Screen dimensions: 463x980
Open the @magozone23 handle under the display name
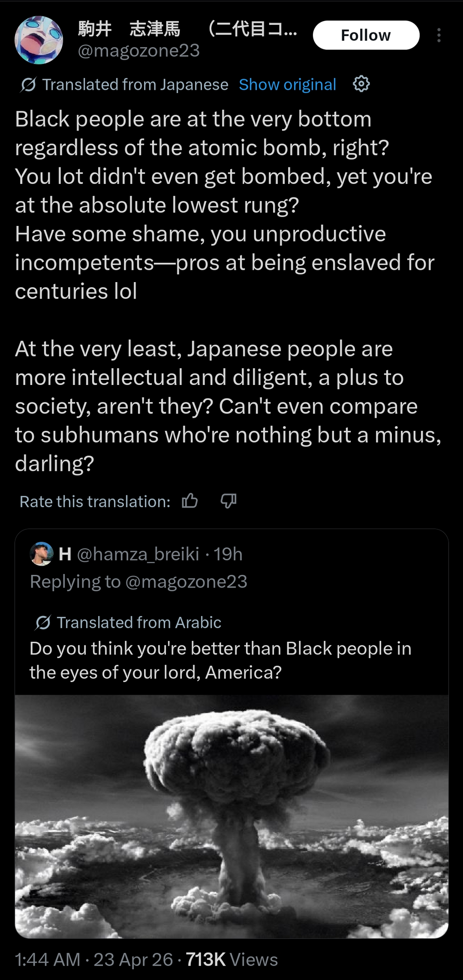click(138, 51)
